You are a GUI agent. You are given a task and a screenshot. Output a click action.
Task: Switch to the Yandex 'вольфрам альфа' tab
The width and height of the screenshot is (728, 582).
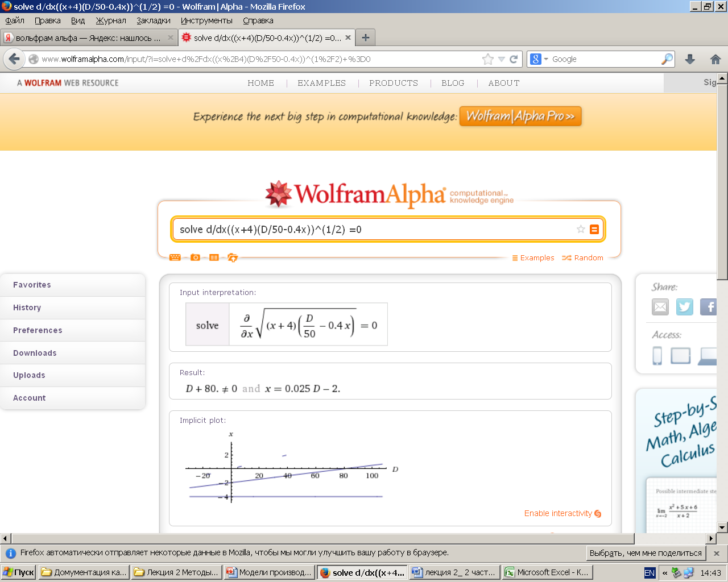(88, 38)
